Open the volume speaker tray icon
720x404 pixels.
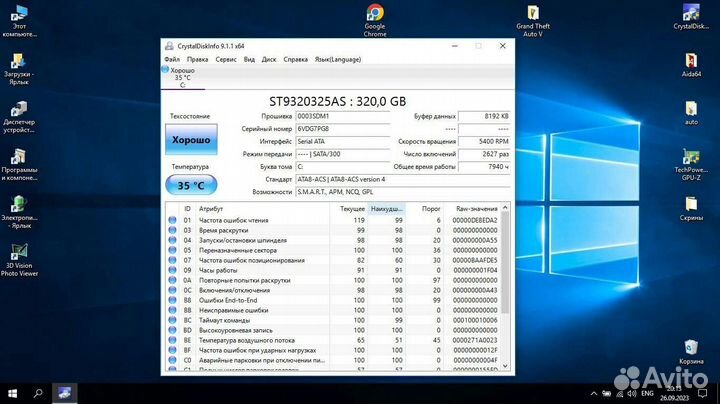632,393
